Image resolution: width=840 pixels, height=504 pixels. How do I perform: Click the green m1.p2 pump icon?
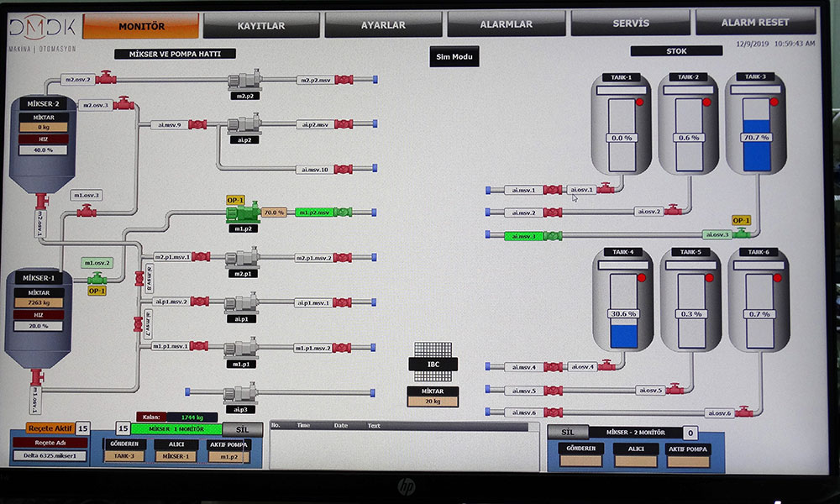coord(243,213)
